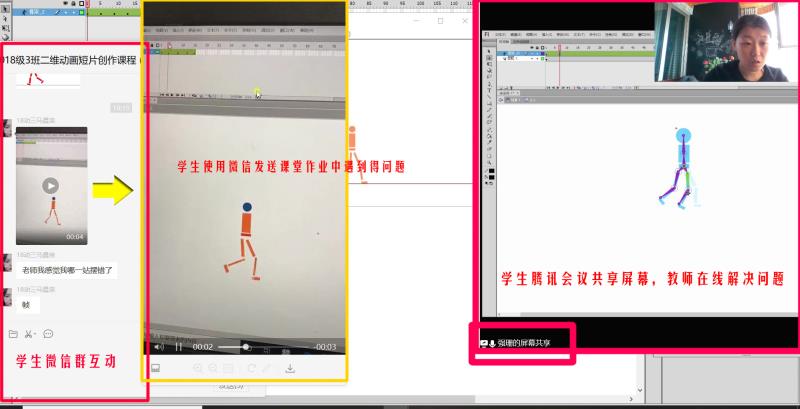This screenshot has height=409, width=800.
Task: Toggle outline square icon in top-left timeline header
Action: [83, 4]
